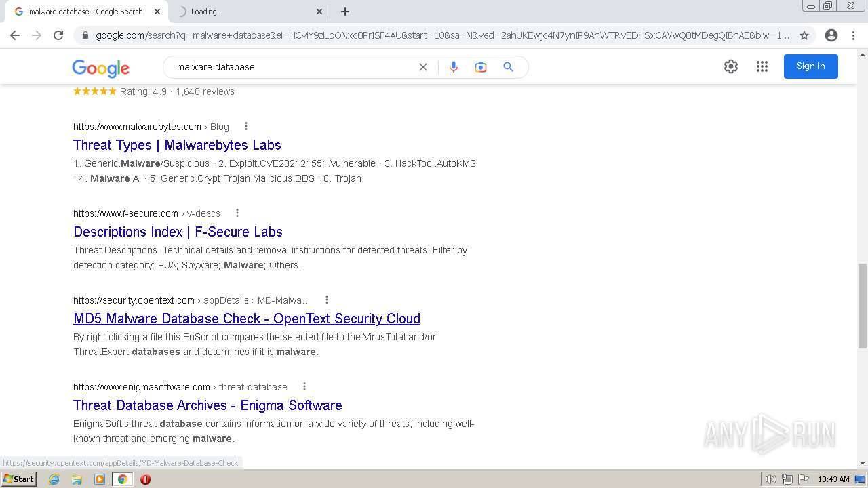This screenshot has height=488, width=868.
Task: Click the Google logo
Action: (x=100, y=68)
